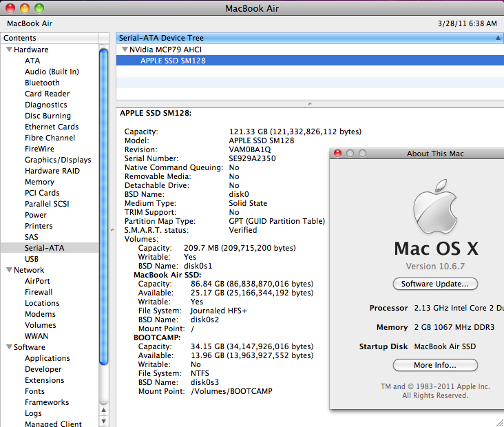Screen dimensions: 504x427
Task: Click the yellow minimize button of MacBook Air window
Action: [x=25, y=8]
